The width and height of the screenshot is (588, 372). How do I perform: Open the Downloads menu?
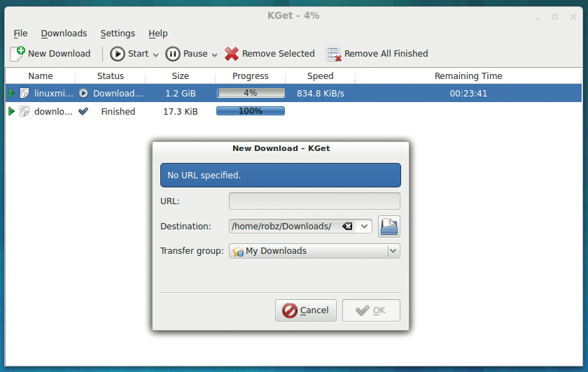[64, 34]
